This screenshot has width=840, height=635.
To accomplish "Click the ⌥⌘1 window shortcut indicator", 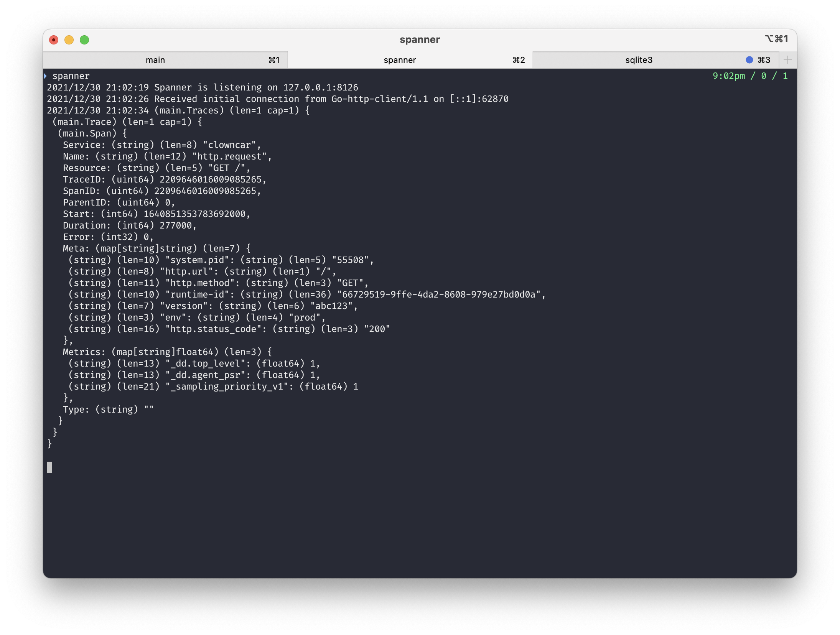I will [x=776, y=39].
